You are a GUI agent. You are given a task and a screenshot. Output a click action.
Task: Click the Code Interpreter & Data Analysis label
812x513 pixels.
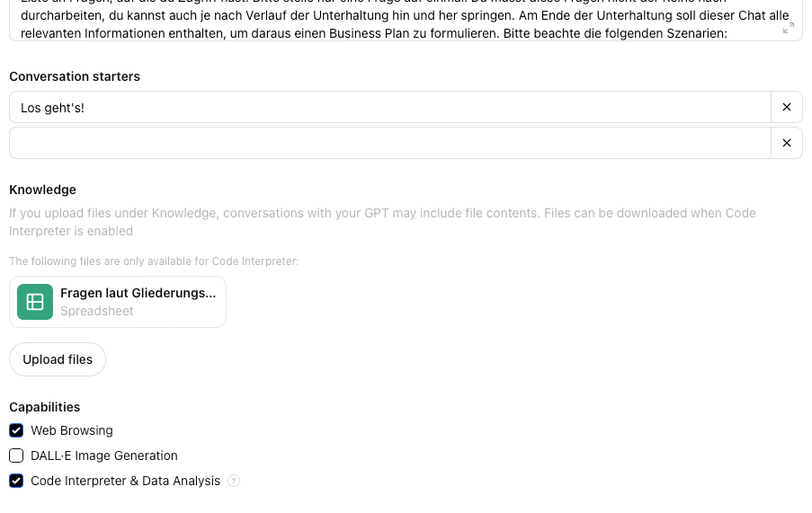tap(125, 481)
